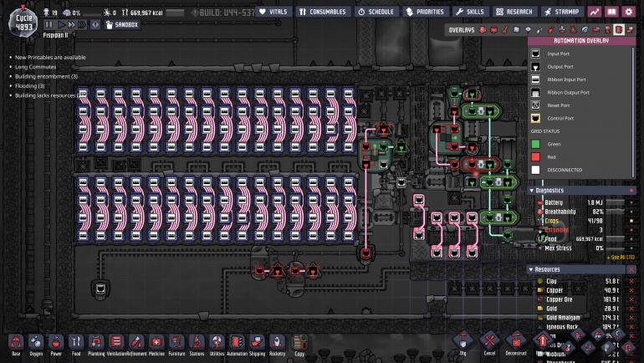Open the colony reports chart icon

(595, 12)
